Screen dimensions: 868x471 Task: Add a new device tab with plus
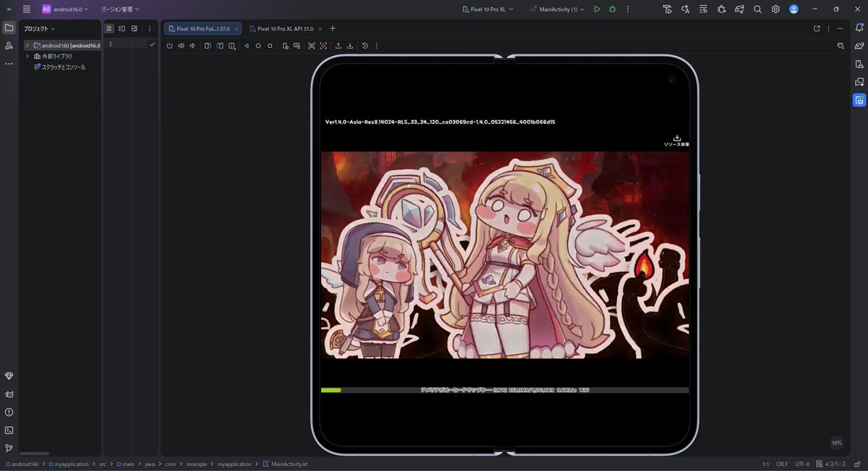coord(333,28)
